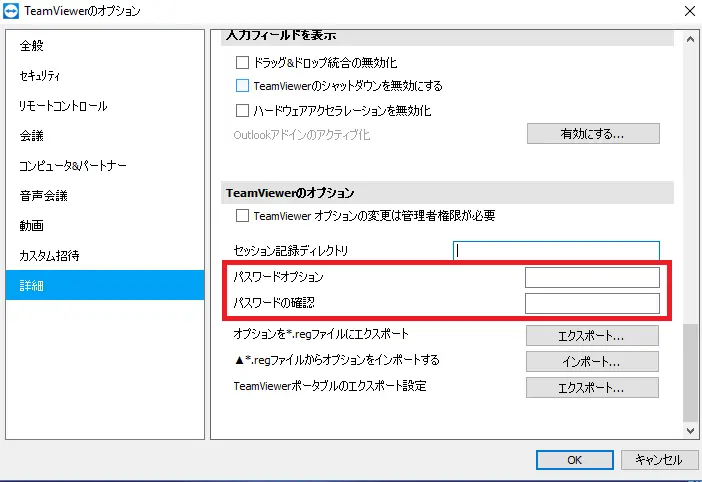702x482 pixels.
Task: Click the TeamViewerポータブルのエクスポート設定 label
Action: tap(330, 386)
